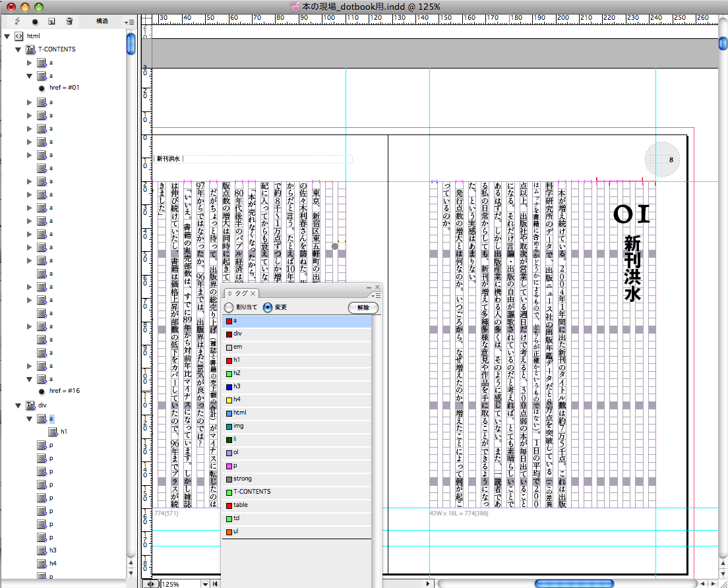728x588 pixels.
Task: Select the 割り当て radio button
Action: coord(229,307)
